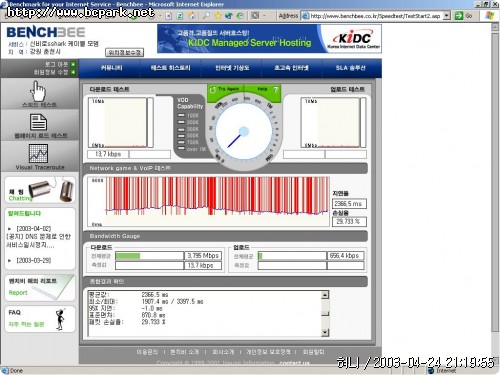The width and height of the screenshot is (500, 375).
Task: Open the History toolbar icon
Action: pyautogui.click(x=240, y=16)
